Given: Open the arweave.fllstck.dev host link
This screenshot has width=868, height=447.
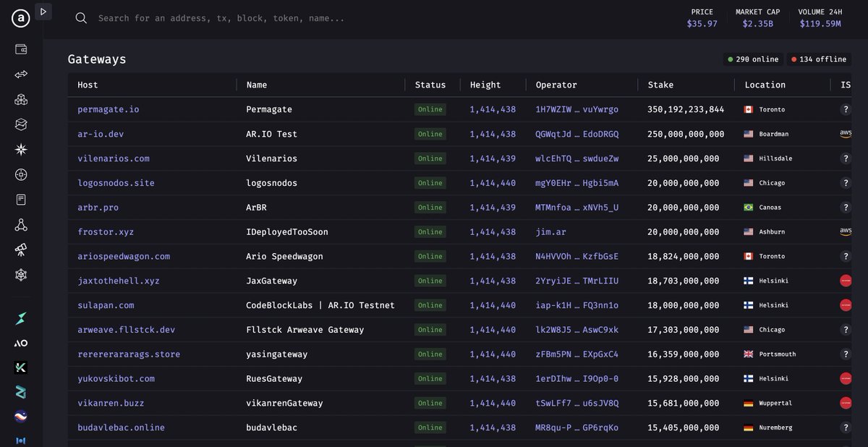Looking at the screenshot, I should [127, 330].
